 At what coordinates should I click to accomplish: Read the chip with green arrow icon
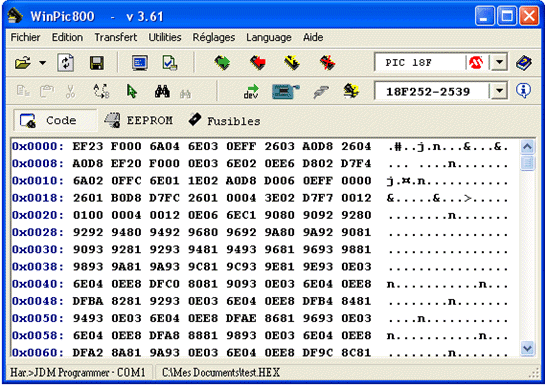(222, 63)
